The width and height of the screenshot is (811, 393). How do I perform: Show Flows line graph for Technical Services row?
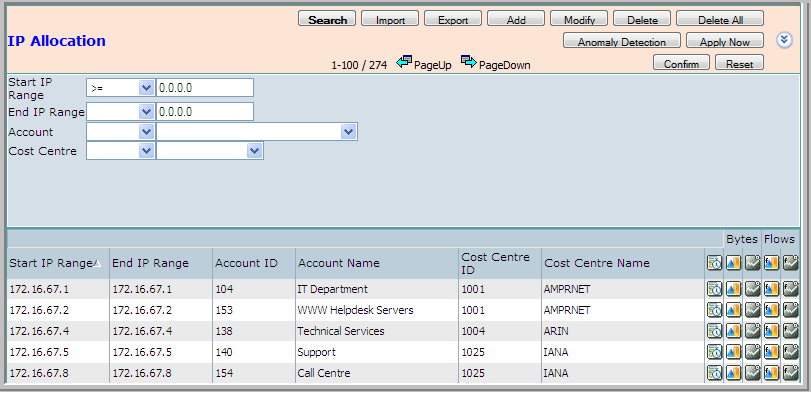pos(790,331)
